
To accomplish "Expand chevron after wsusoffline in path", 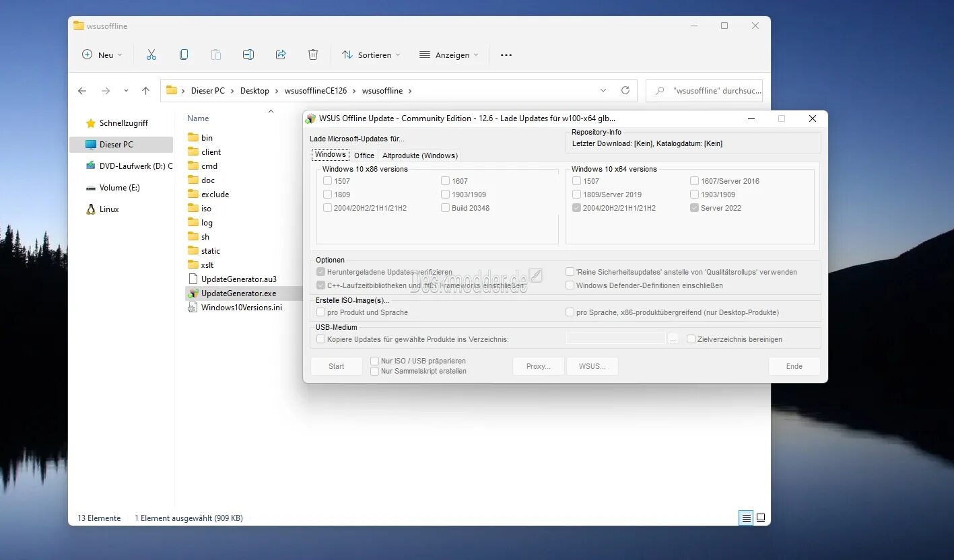I will click(409, 91).
